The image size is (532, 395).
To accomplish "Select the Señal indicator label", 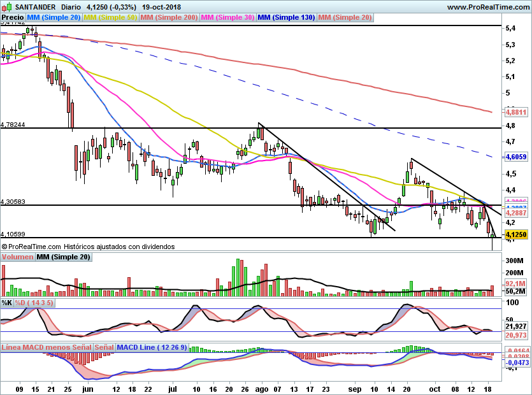I will point(104,347).
